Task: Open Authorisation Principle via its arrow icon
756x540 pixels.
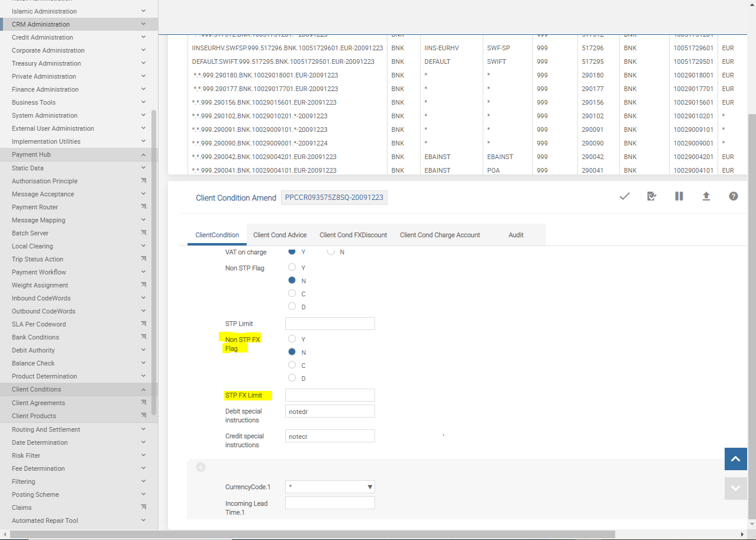Action: (143, 181)
